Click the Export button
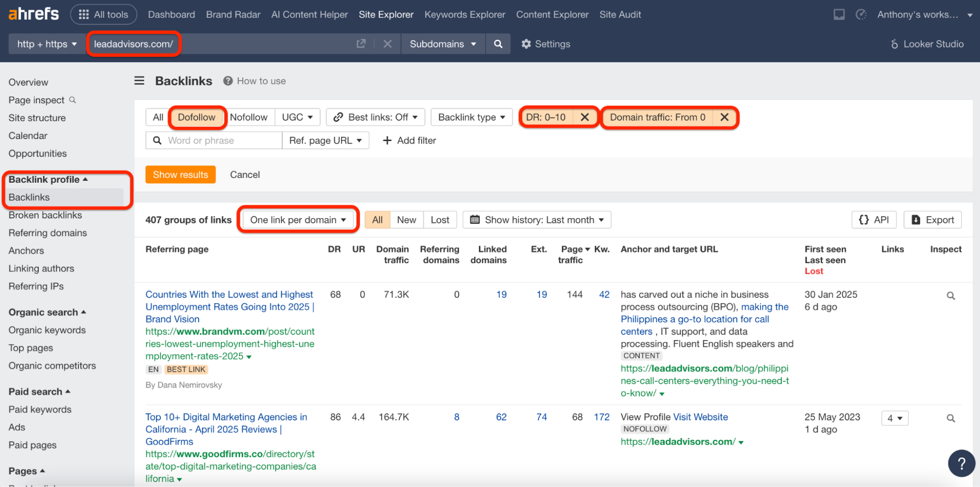This screenshot has height=487, width=980. tap(932, 220)
